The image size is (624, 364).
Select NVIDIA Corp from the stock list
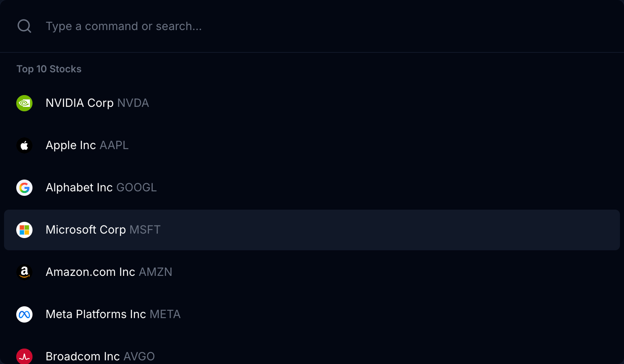pyautogui.click(x=80, y=103)
